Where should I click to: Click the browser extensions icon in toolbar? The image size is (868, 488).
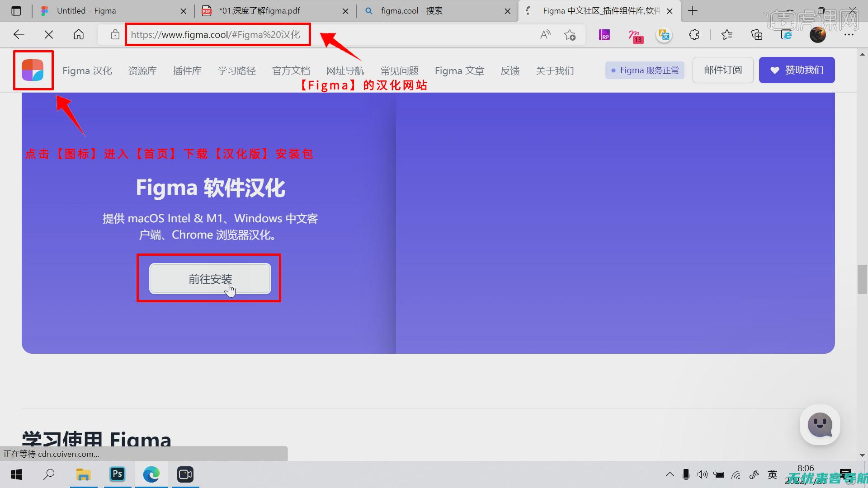click(693, 34)
